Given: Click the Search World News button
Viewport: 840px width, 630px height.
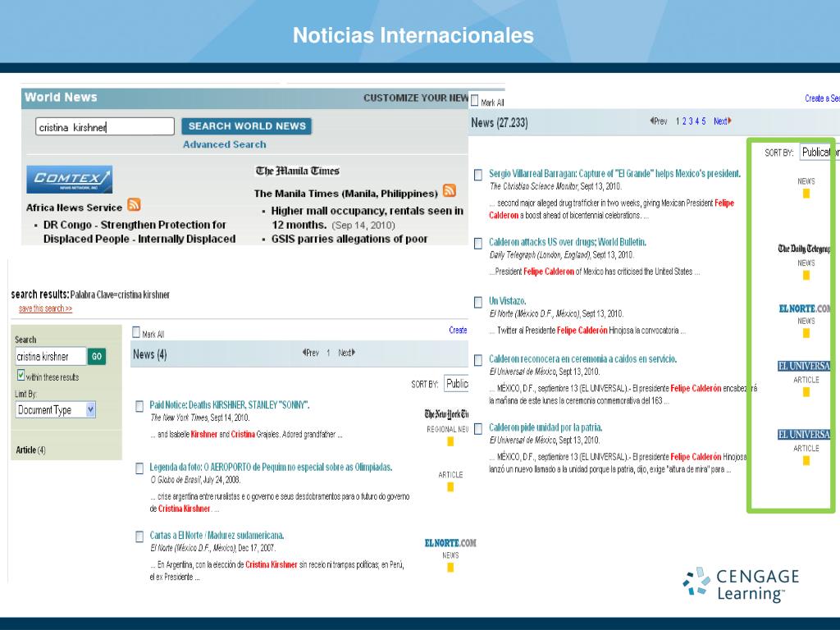Looking at the screenshot, I should (246, 126).
